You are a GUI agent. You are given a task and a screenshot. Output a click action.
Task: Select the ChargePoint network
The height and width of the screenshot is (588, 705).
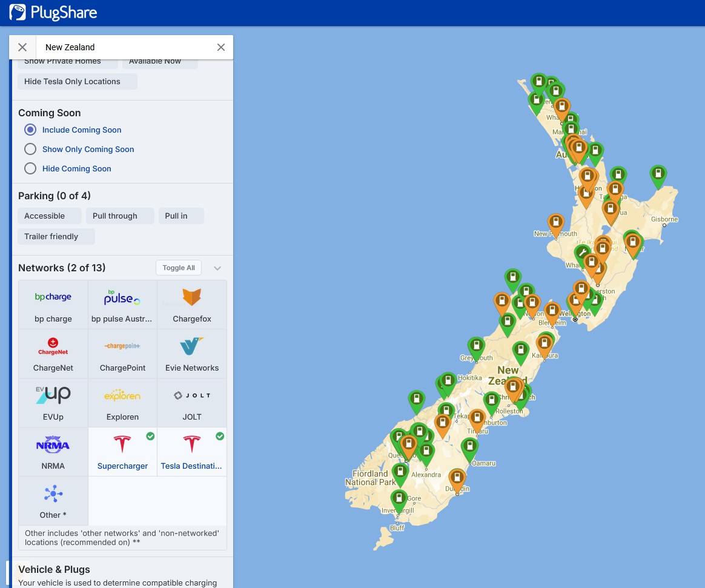click(x=122, y=354)
